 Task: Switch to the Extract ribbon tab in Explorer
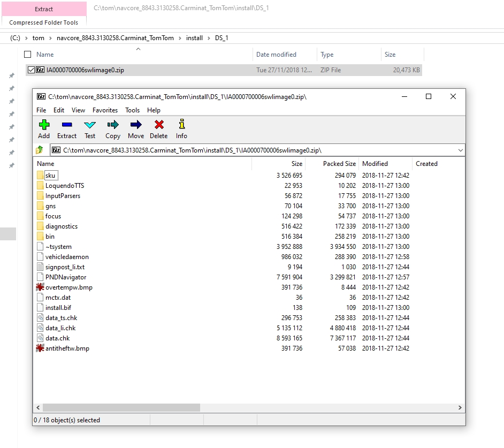(x=44, y=9)
